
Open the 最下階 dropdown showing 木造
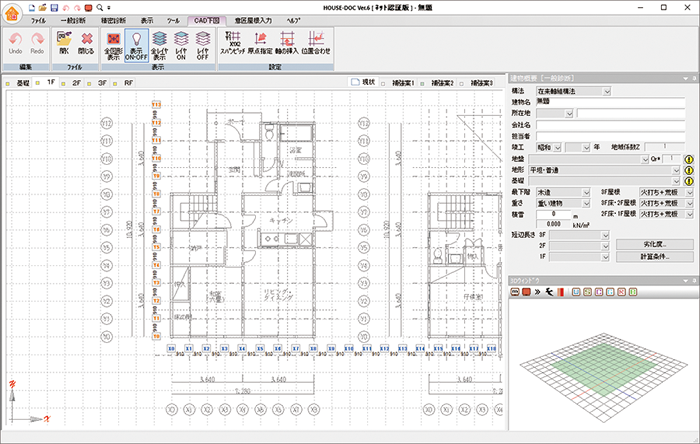click(586, 192)
